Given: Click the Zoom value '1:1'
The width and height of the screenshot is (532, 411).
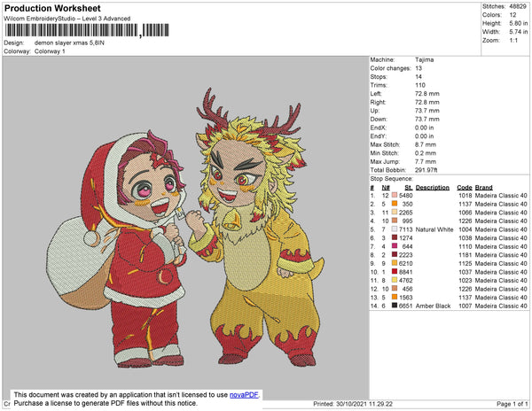Looking at the screenshot, I should click(513, 41).
